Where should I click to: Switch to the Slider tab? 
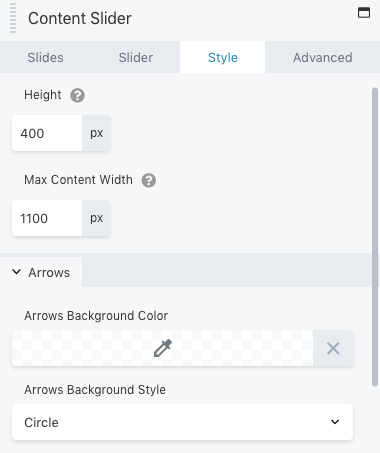pos(136,57)
